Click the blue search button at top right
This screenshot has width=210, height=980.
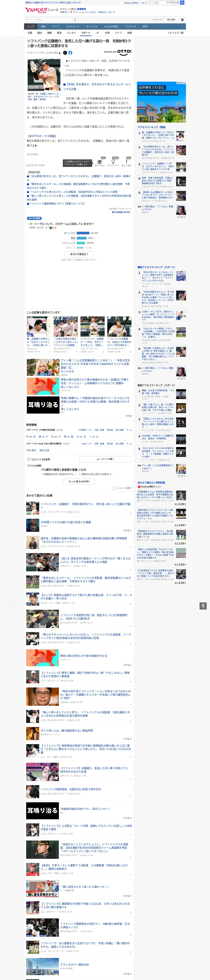[182, 3]
